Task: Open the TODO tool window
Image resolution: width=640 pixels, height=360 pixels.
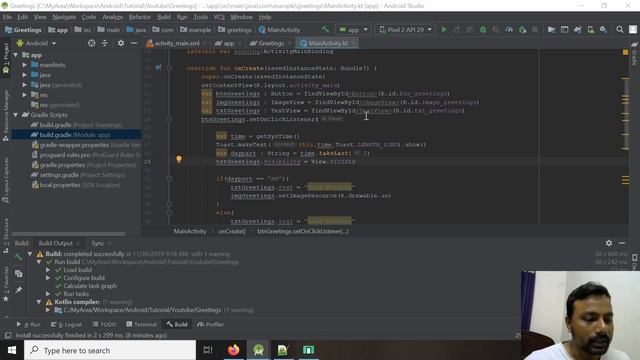Action: [104, 324]
